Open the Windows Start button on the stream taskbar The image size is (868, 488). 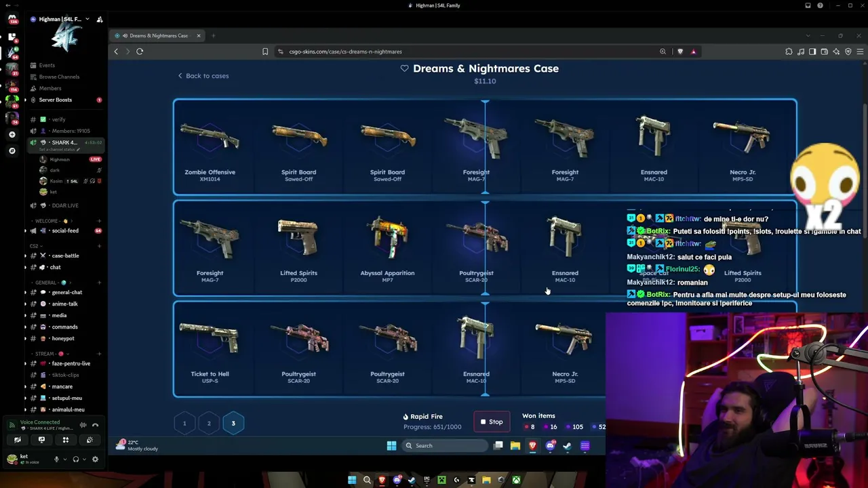point(391,445)
